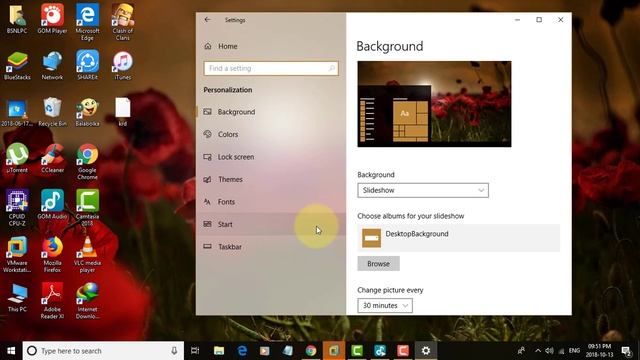Image resolution: width=640 pixels, height=360 pixels.
Task: Open the Taskbar settings page
Action: pos(271,247)
